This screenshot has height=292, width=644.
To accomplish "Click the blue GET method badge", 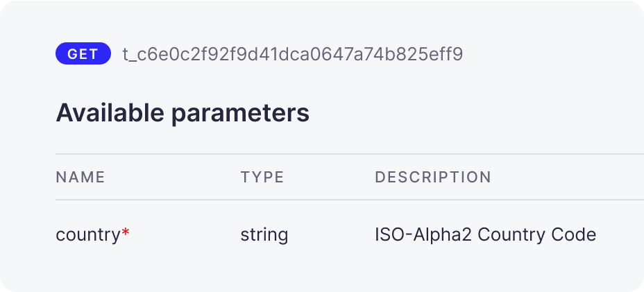I will (x=83, y=54).
